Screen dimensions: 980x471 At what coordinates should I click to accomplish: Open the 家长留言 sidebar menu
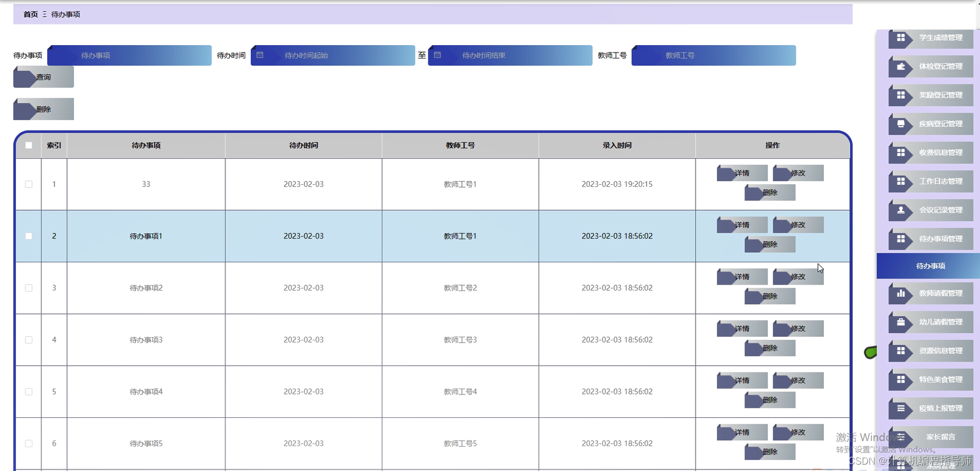tap(931, 437)
